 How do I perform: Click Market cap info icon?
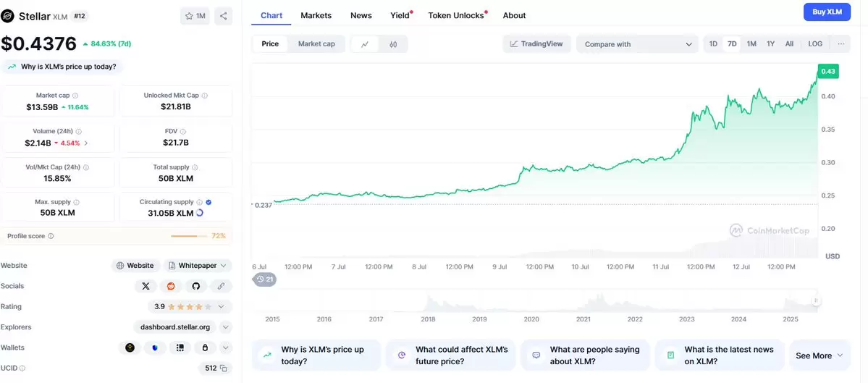click(75, 95)
